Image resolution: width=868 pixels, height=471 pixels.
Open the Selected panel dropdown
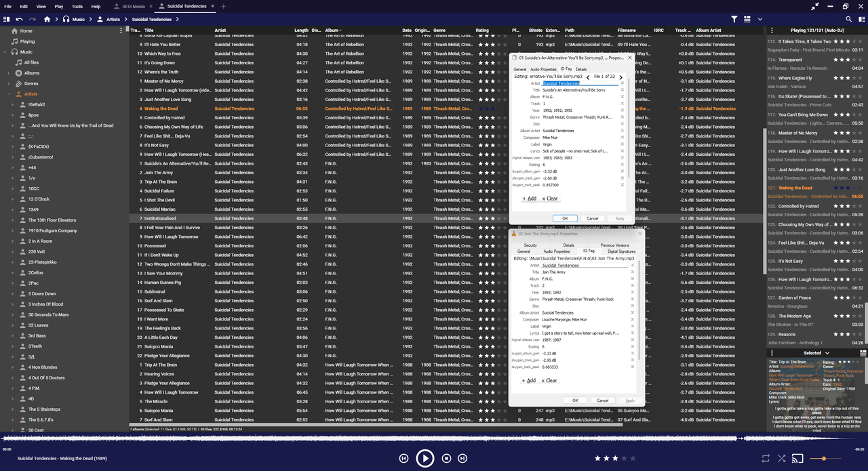click(x=827, y=353)
